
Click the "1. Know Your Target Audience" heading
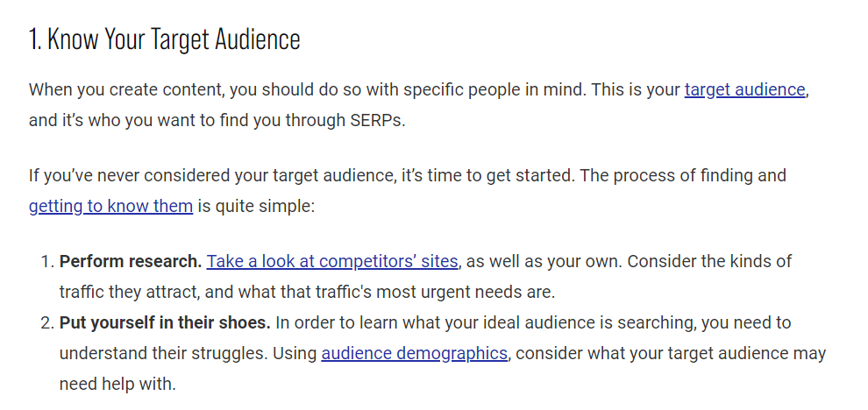(x=164, y=39)
